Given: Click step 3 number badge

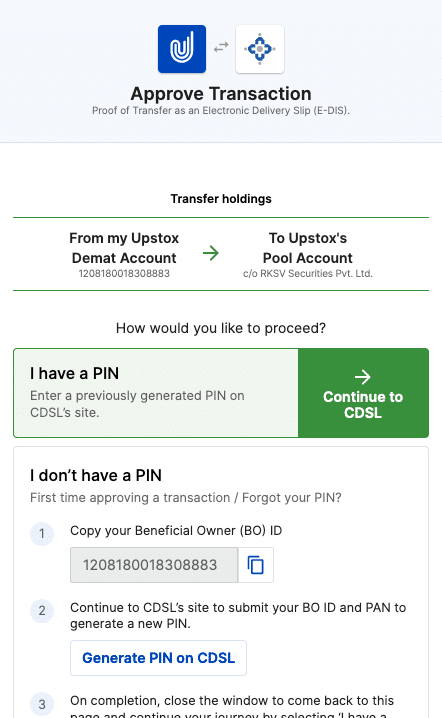Looking at the screenshot, I should (42, 704).
